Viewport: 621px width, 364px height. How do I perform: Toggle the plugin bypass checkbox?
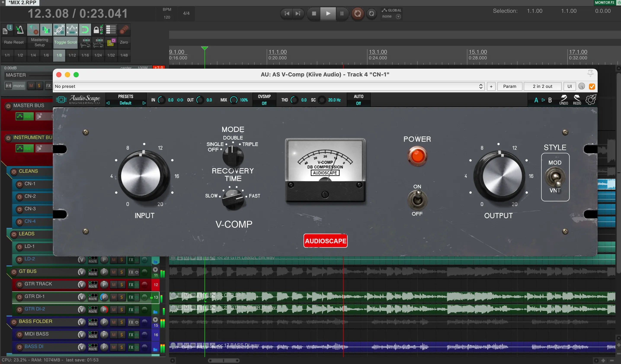[592, 86]
